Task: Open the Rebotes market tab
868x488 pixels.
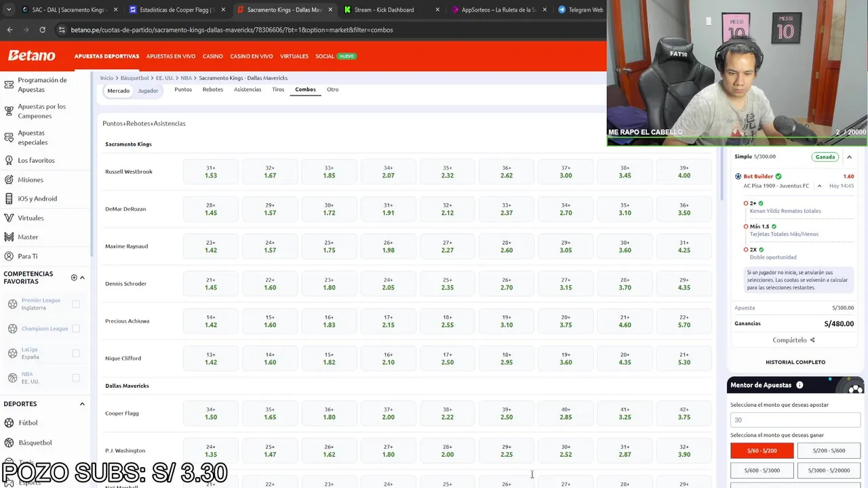Action: point(213,89)
